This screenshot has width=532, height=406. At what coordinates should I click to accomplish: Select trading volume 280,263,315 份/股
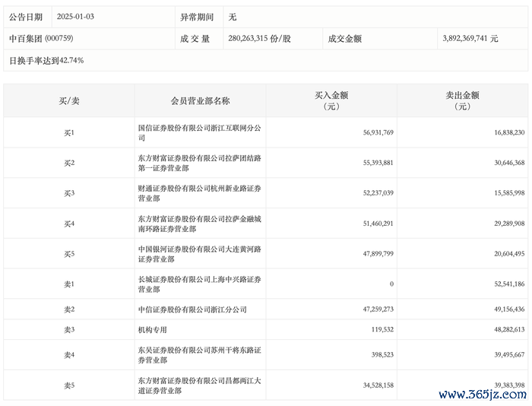point(260,38)
